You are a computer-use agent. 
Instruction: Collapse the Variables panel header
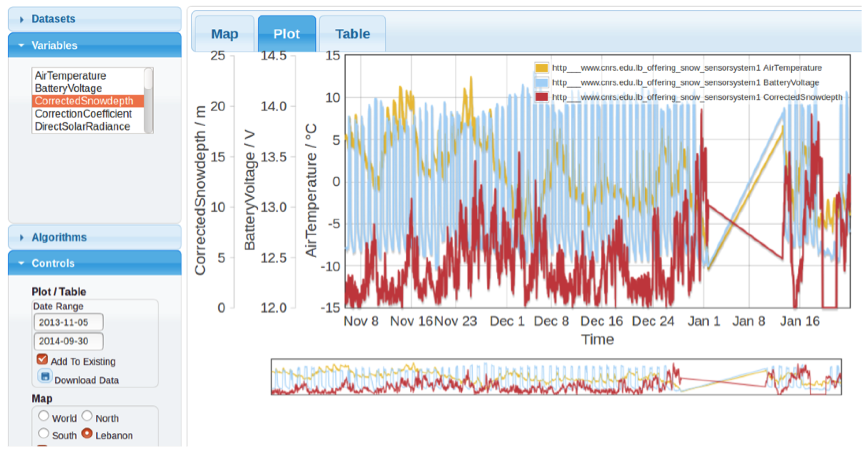tap(95, 45)
